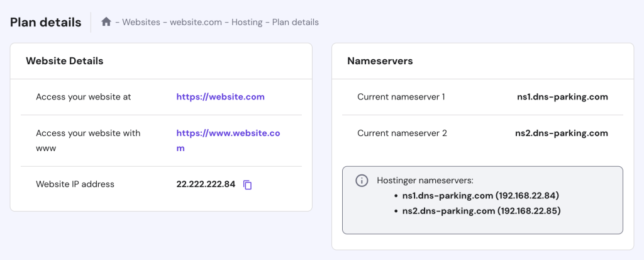The height and width of the screenshot is (260, 644).
Task: Click the "Website IP address" label
Action: tap(75, 184)
